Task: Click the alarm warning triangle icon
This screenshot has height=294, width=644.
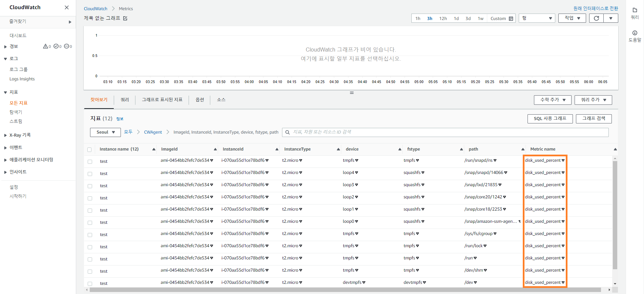Action: click(45, 46)
